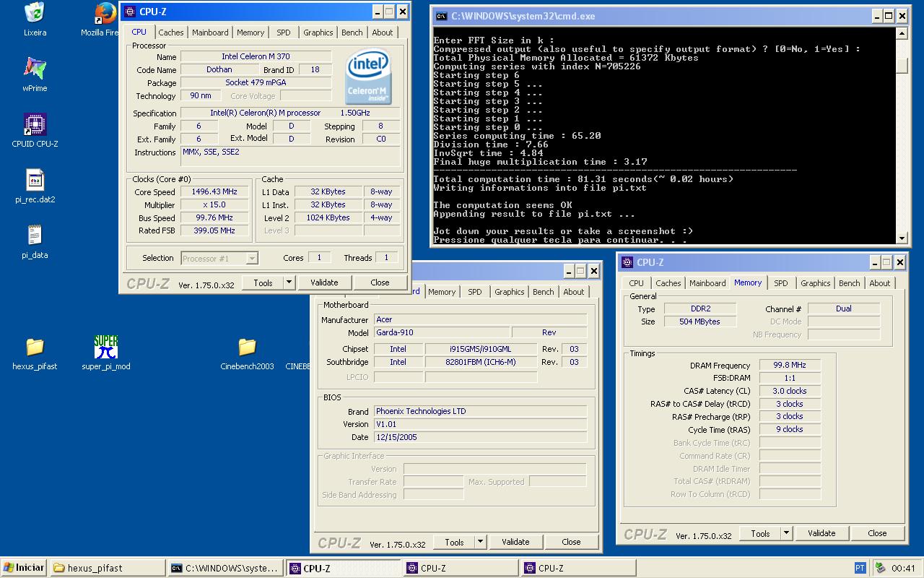Click the Core Speed 1496.43 MHz value

tap(214, 191)
